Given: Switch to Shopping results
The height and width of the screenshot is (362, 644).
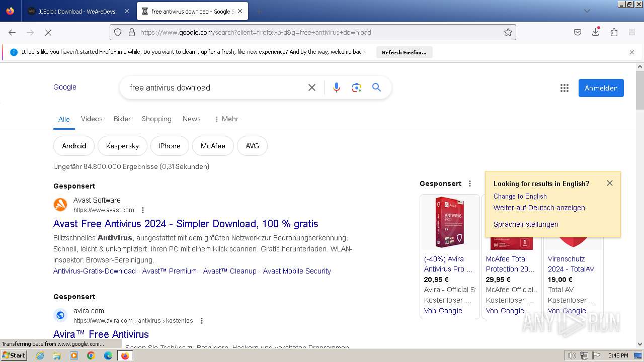Looking at the screenshot, I should (x=156, y=119).
